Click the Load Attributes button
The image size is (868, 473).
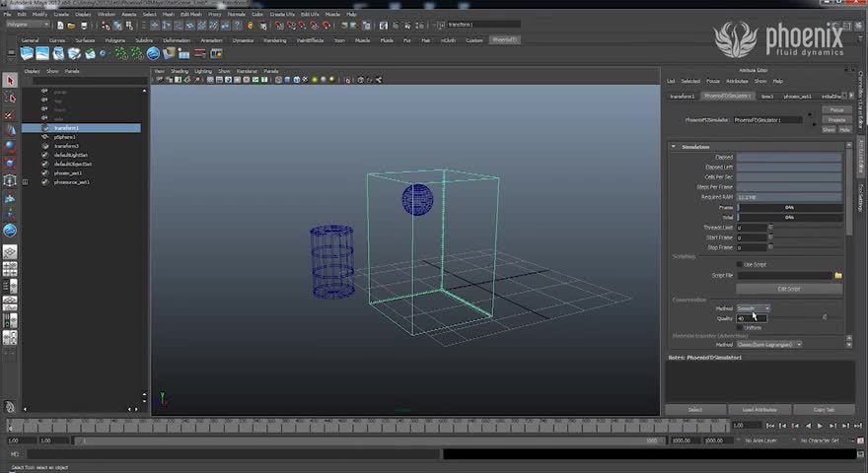759,409
